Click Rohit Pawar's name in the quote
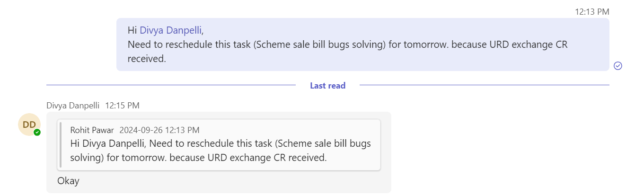The height and width of the screenshot is (196, 644). (x=92, y=130)
